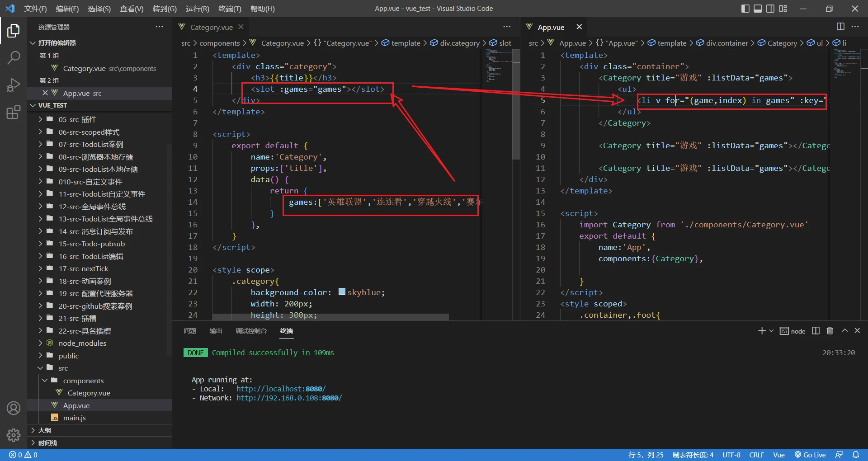Open the Search view in activity bar
This screenshot has height=461, width=868.
(14, 57)
